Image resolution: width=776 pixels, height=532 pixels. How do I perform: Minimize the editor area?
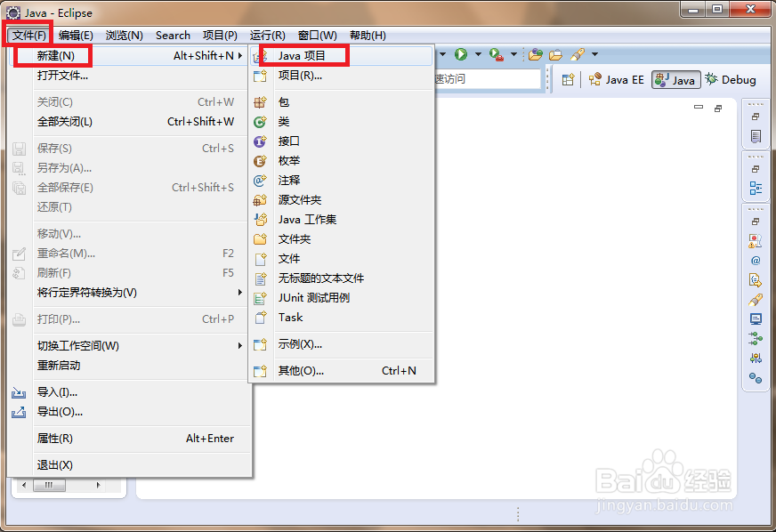699,107
